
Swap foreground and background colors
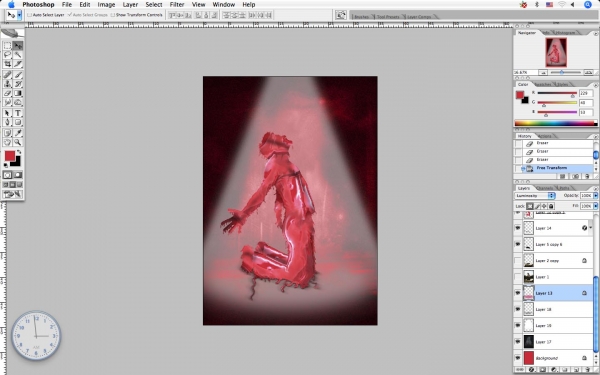pyautogui.click(x=19, y=152)
